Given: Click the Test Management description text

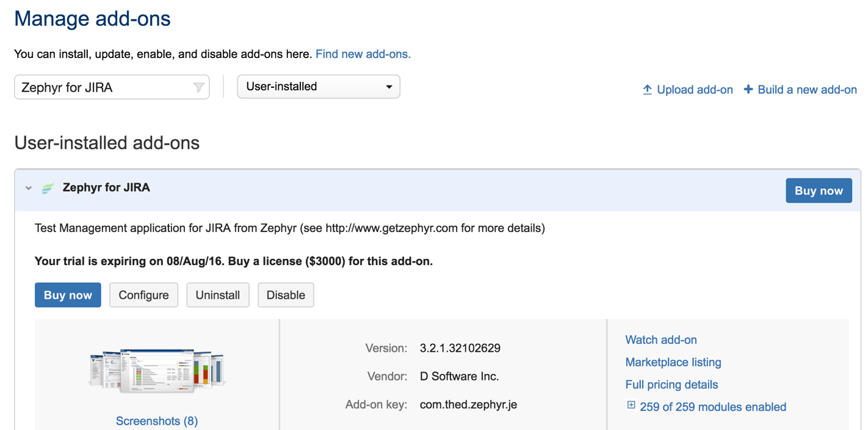Looking at the screenshot, I should pyautogui.click(x=290, y=228).
